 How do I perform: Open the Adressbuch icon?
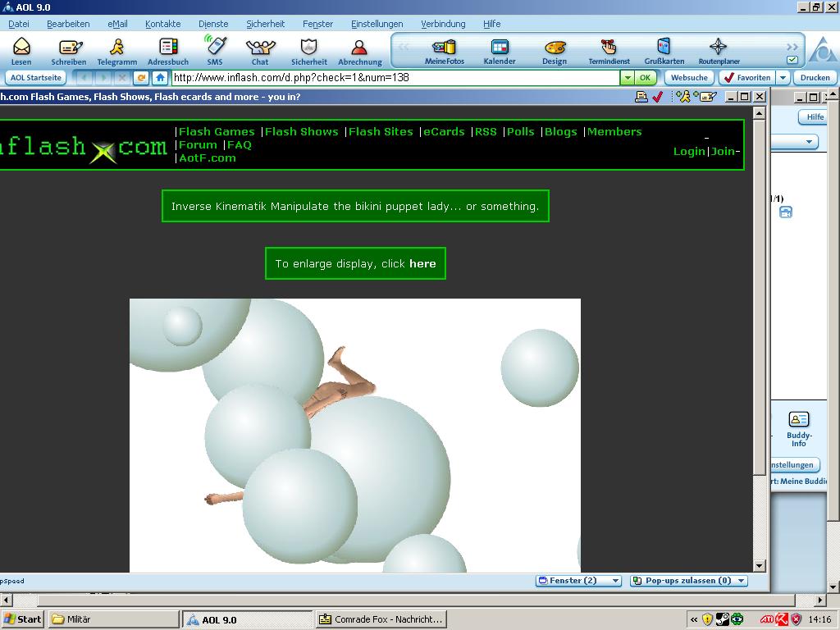tap(168, 48)
